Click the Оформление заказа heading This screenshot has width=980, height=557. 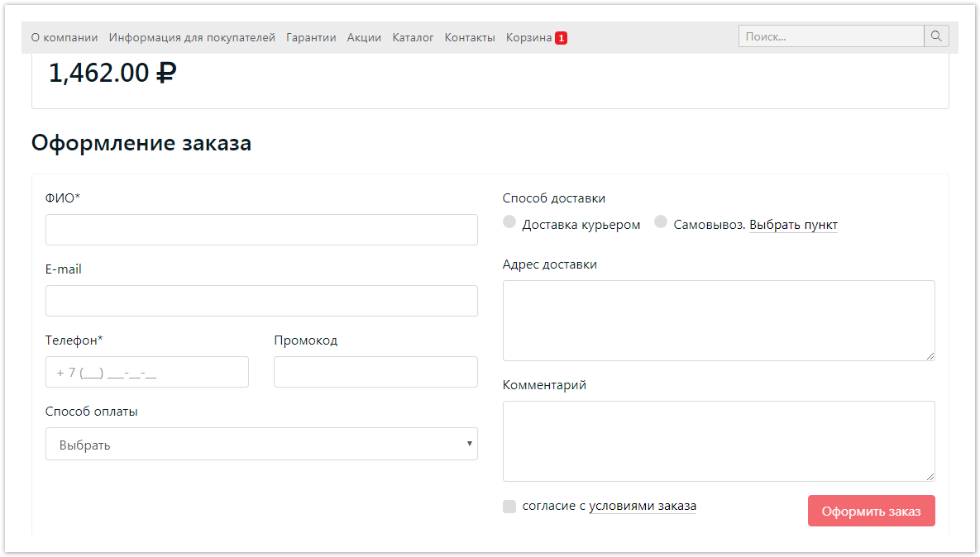[x=141, y=143]
